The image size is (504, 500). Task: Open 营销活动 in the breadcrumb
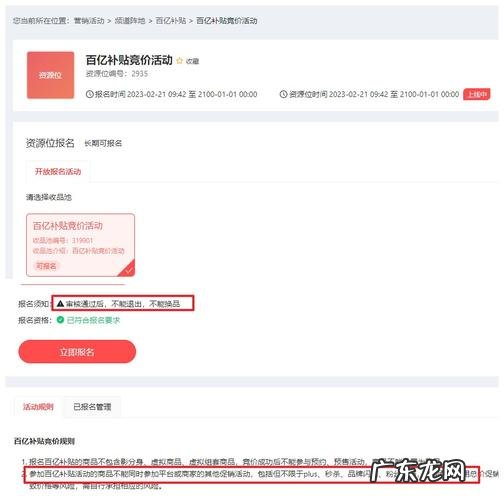tap(89, 21)
